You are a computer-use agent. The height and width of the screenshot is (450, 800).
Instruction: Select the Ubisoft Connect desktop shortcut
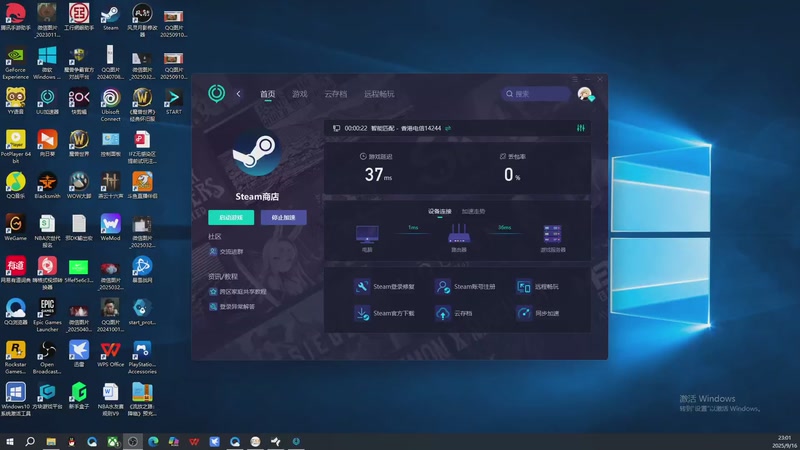point(111,105)
